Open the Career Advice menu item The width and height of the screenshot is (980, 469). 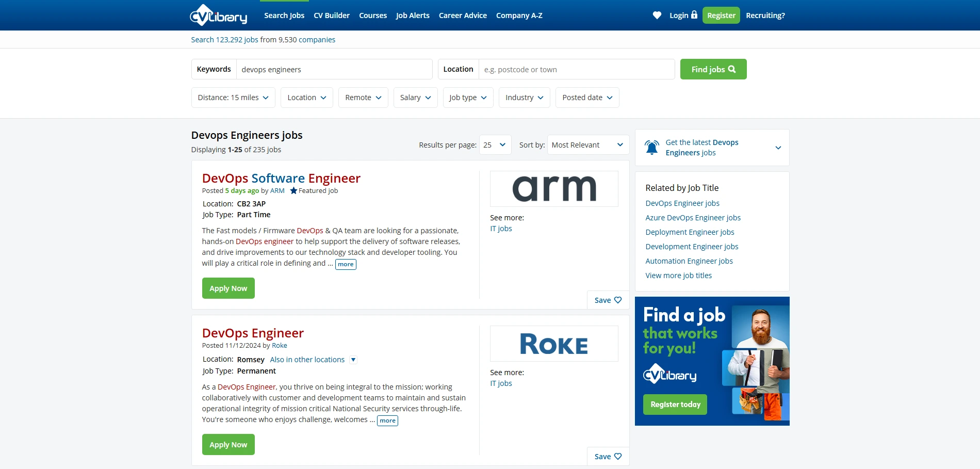pos(463,15)
